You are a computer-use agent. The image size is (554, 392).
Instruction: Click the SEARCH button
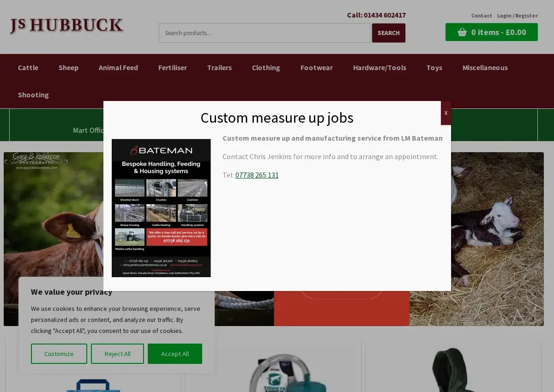(389, 33)
